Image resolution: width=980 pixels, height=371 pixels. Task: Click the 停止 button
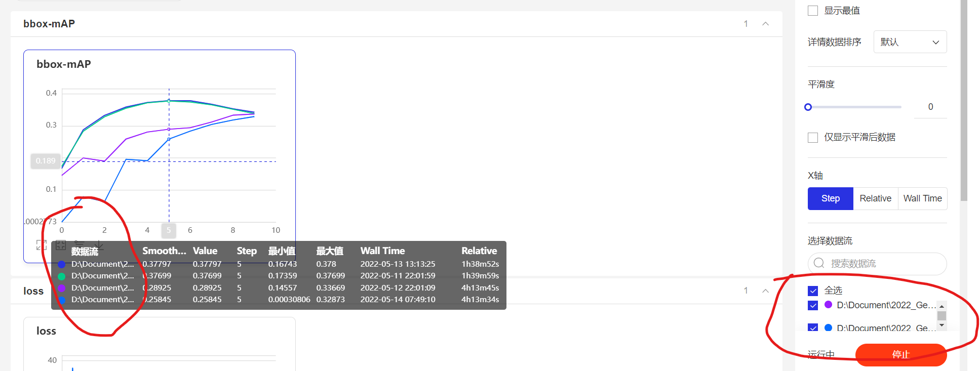(x=901, y=355)
